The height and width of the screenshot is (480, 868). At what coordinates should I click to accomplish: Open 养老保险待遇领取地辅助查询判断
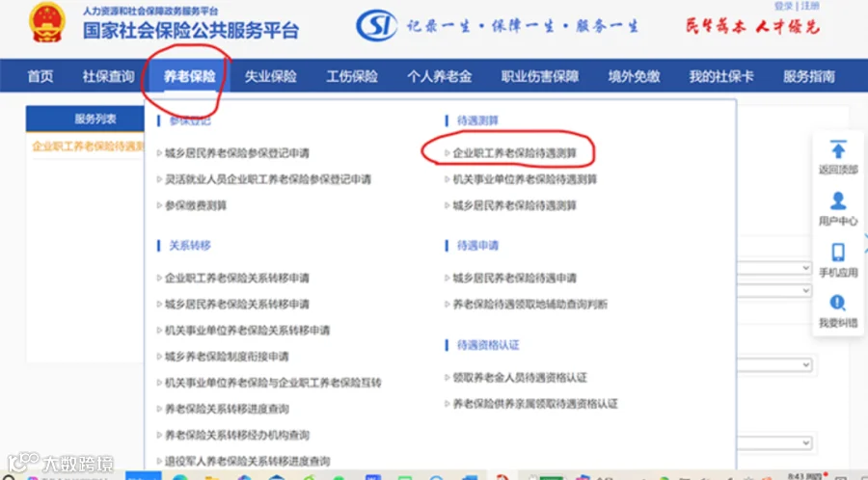click(530, 305)
